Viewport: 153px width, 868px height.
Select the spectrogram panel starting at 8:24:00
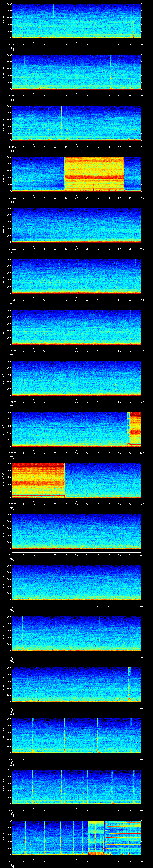(x=76, y=531)
